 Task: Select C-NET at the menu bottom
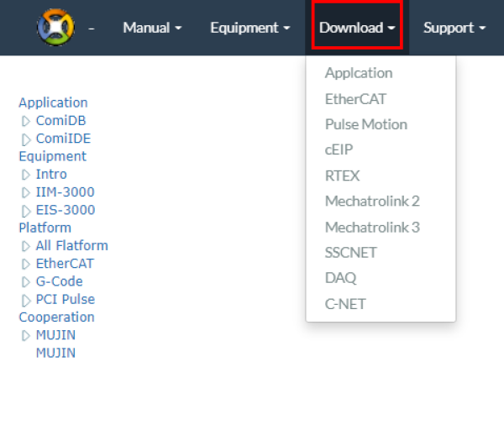coord(345,303)
